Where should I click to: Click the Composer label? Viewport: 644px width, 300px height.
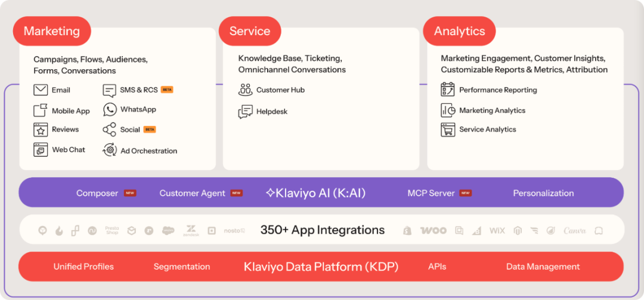[97, 193]
